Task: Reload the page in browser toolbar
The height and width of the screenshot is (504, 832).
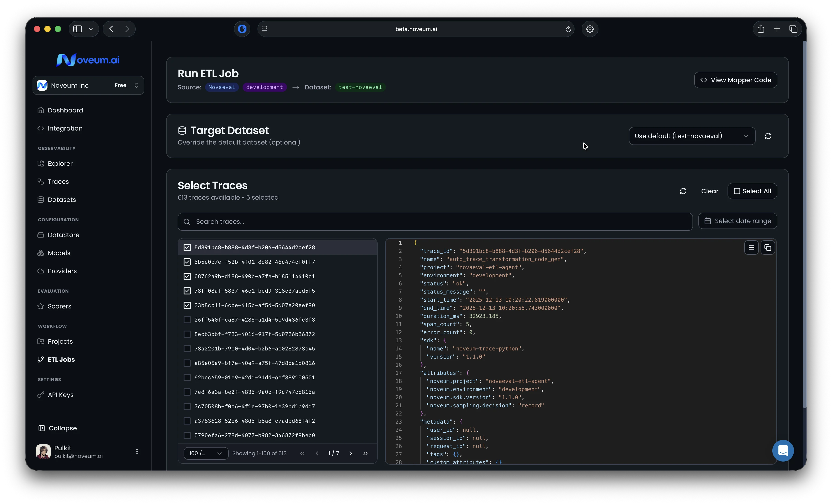Action: click(568, 29)
